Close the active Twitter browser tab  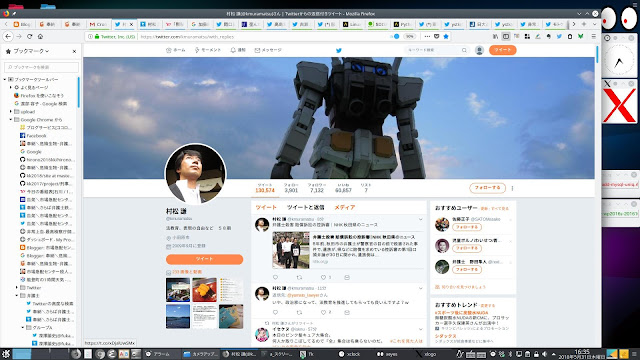click(131, 24)
